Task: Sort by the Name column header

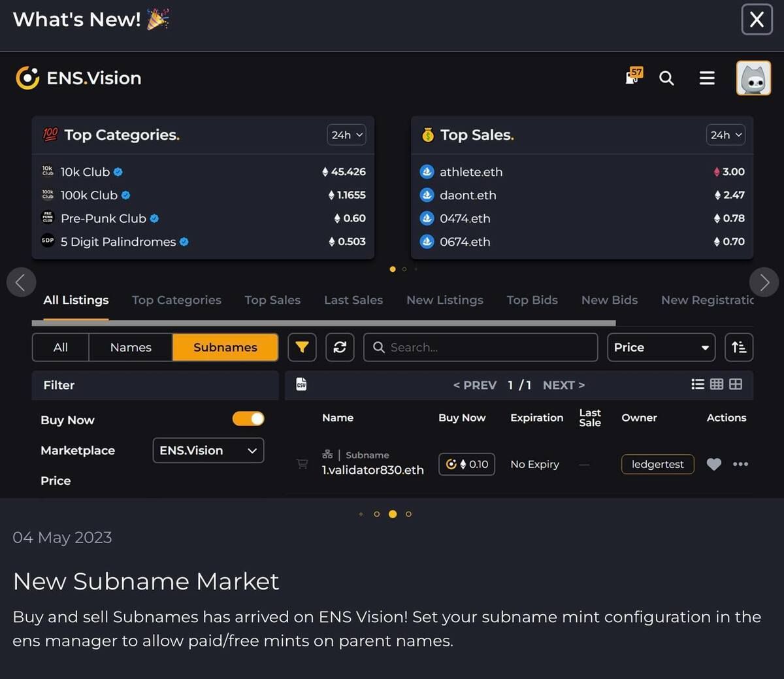Action: click(x=338, y=418)
